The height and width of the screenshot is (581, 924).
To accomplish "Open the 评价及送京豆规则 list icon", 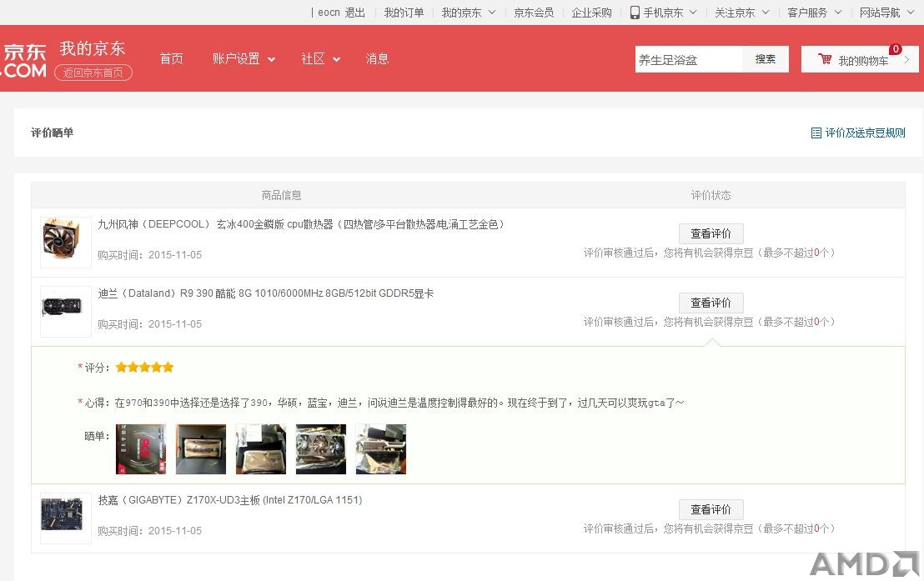I will coord(816,133).
